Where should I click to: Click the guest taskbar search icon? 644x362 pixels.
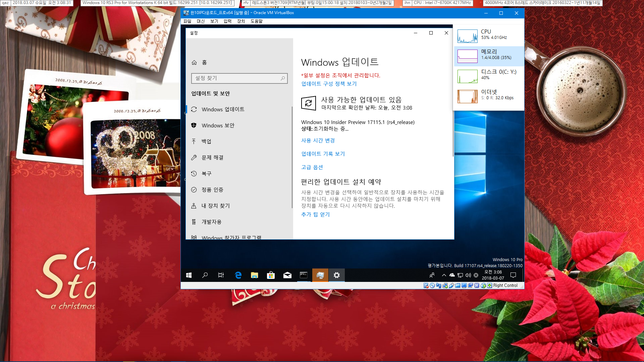205,275
